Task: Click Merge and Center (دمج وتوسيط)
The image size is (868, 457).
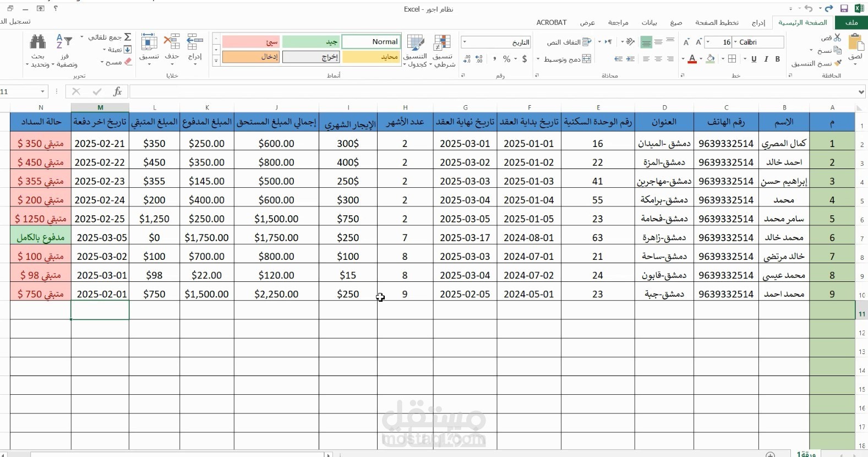Action: click(x=567, y=59)
